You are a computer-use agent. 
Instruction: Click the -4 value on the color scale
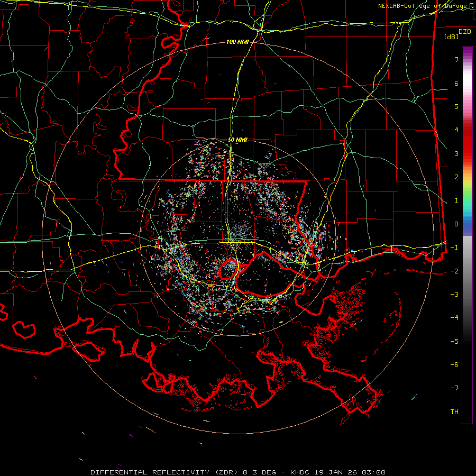click(x=454, y=317)
